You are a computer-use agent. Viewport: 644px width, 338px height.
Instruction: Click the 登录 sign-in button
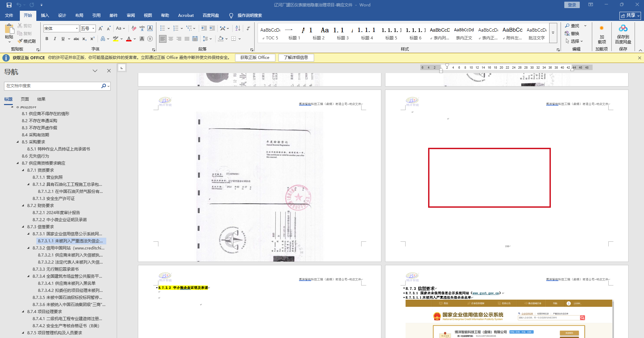[x=572, y=5]
